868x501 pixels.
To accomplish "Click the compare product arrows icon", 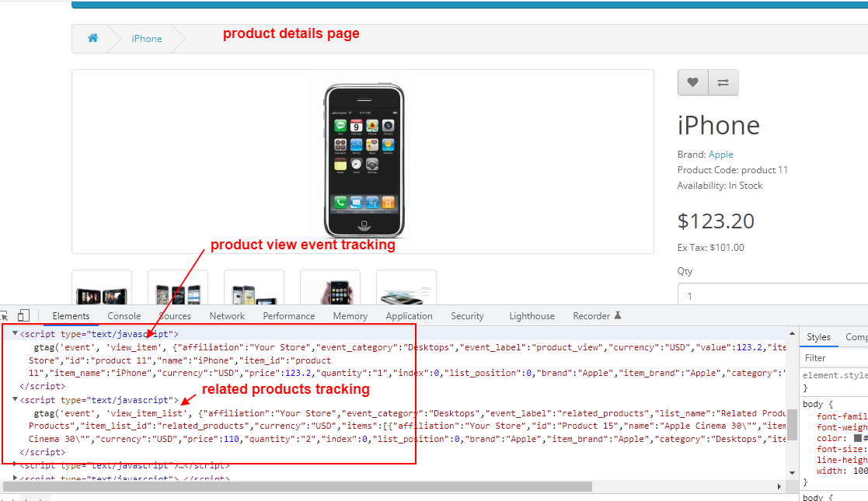I will 723,82.
